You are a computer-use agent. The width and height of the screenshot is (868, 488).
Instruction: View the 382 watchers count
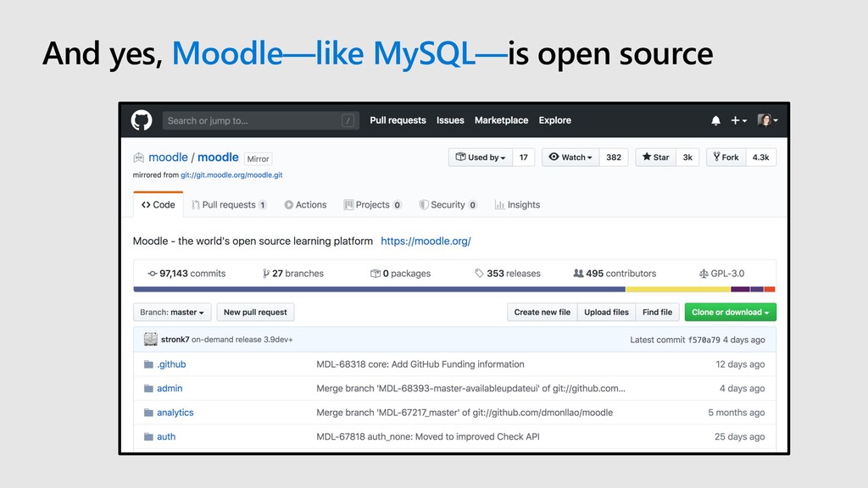click(x=614, y=157)
